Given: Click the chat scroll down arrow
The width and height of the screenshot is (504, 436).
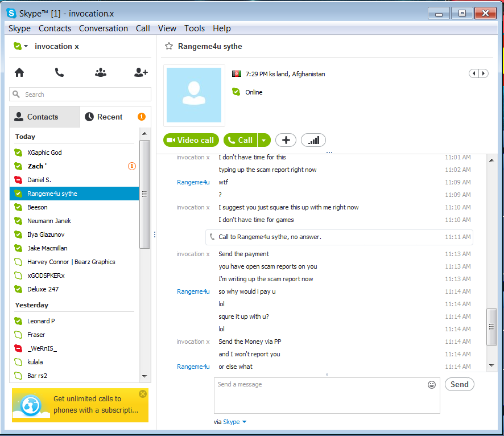Looking at the screenshot, I should pos(491,365).
